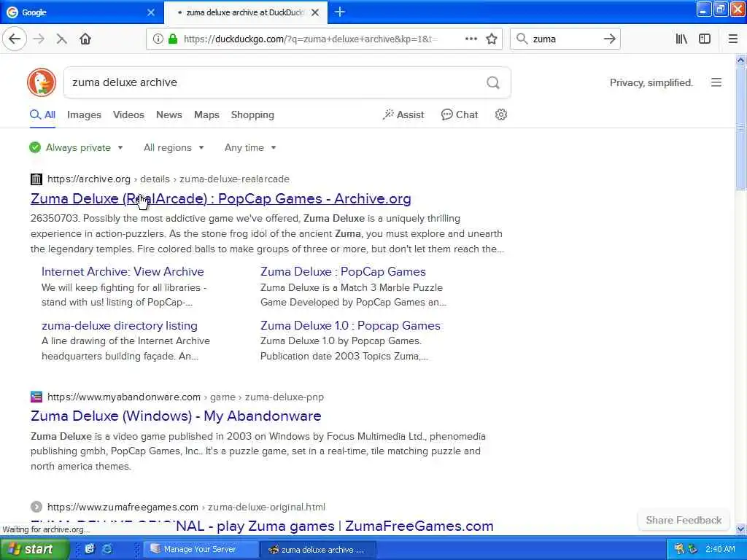The height and width of the screenshot is (560, 747).
Task: Click the Share Feedback button
Action: (684, 520)
